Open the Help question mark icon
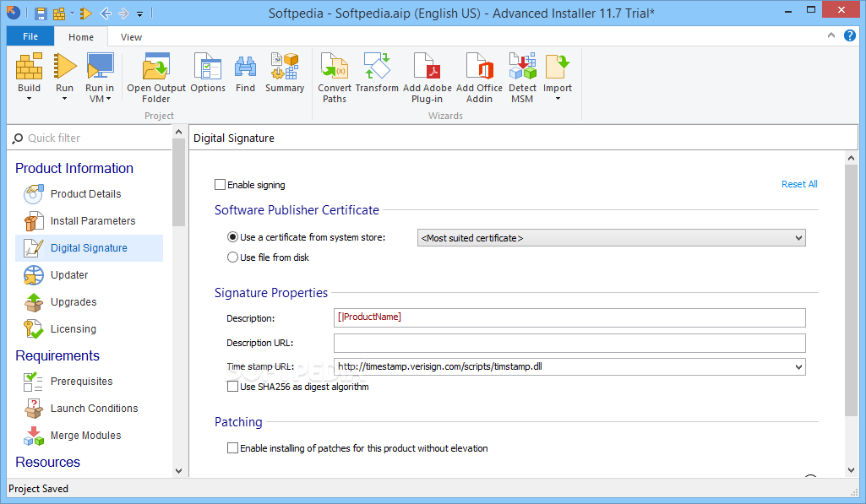 (849, 35)
